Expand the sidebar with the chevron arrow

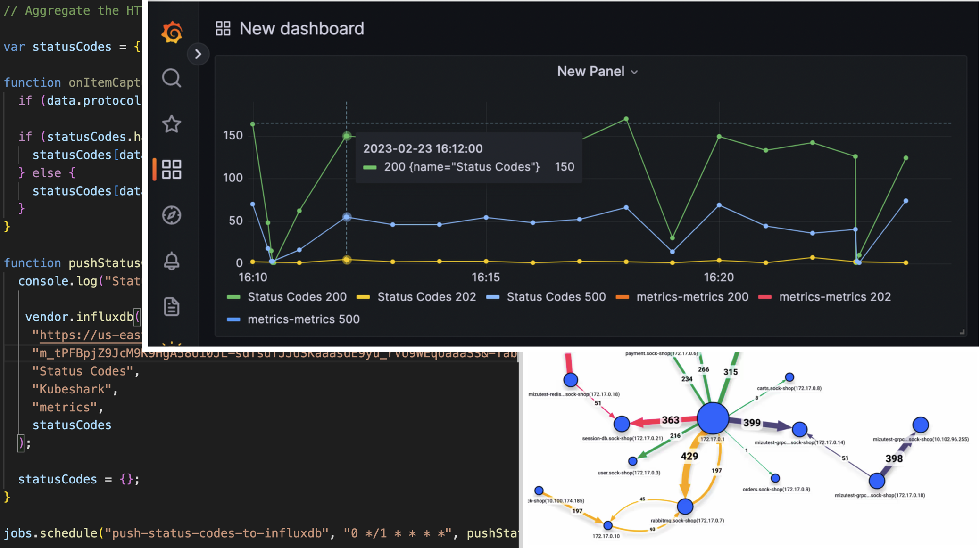198,54
